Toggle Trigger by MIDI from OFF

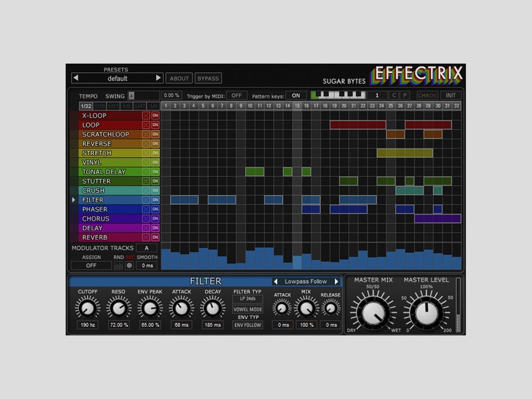(x=237, y=96)
